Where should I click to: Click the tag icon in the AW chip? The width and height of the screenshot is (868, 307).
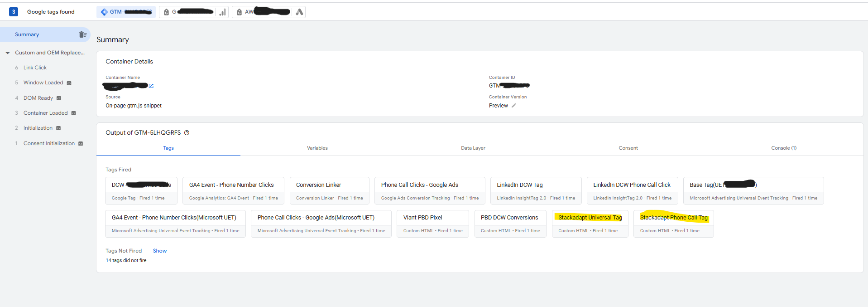(x=239, y=12)
